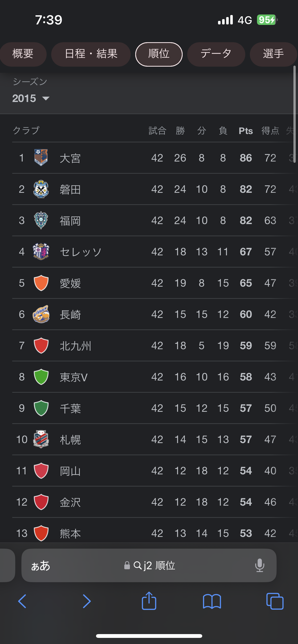The image size is (298, 644).
Task: Open the Safari share sheet
Action: pos(149,601)
